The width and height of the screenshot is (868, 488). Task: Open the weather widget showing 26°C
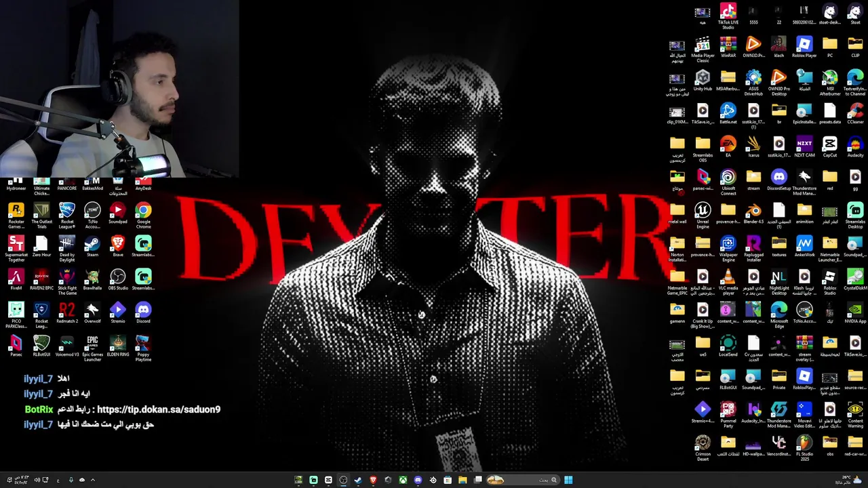tap(848, 480)
